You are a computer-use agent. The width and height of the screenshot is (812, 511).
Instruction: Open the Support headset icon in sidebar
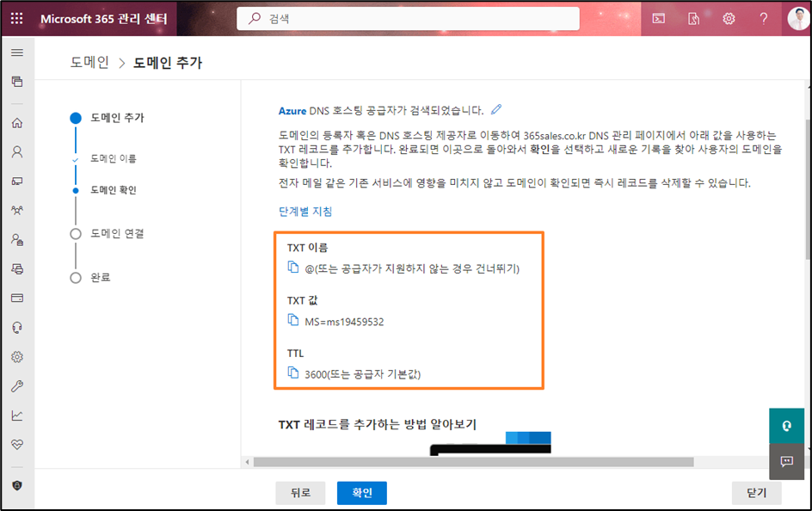click(x=17, y=327)
